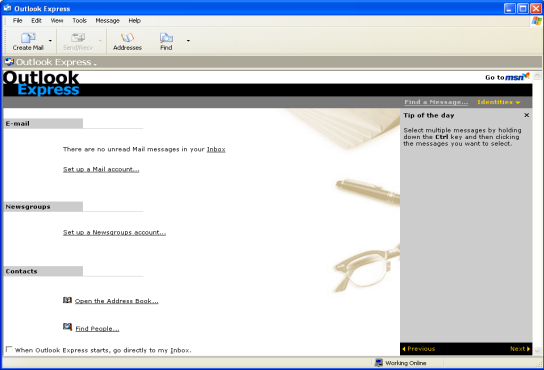Click the Windows flag logo in menu bar
The width and height of the screenshot is (544, 370).
pyautogui.click(x=536, y=21)
